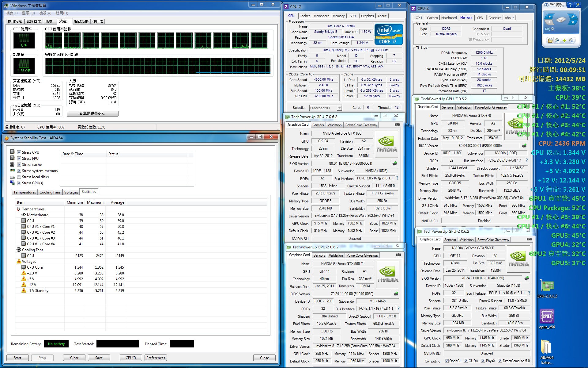The height and width of the screenshot is (368, 588).
Task: Switch to 處理程序 tab in Task Manager
Action: tap(33, 21)
